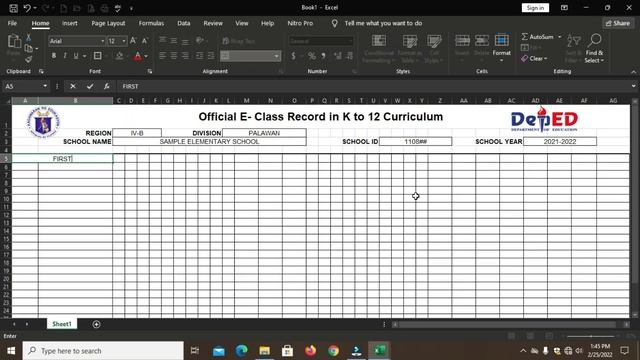Center the text horizontally
The height and width of the screenshot is (360, 640).
tap(174, 56)
